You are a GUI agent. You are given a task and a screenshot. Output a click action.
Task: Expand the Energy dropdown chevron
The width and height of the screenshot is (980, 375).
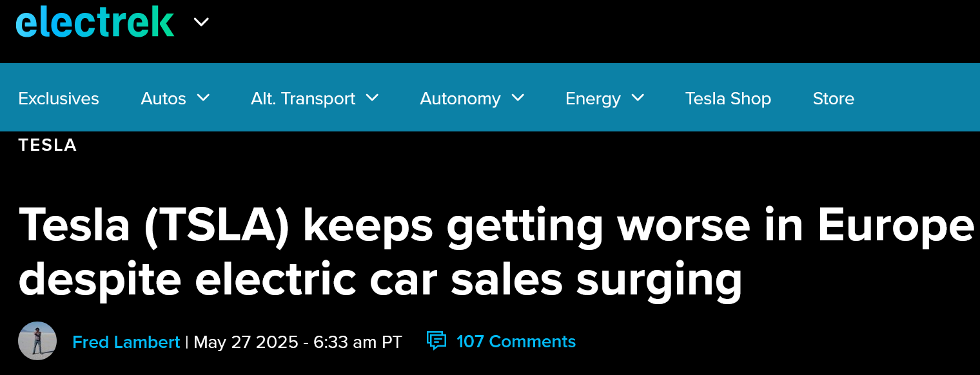tap(638, 98)
